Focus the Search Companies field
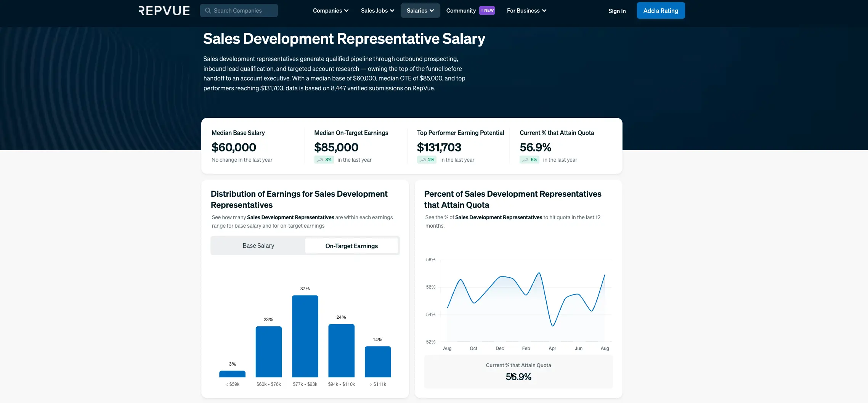 coord(239,11)
